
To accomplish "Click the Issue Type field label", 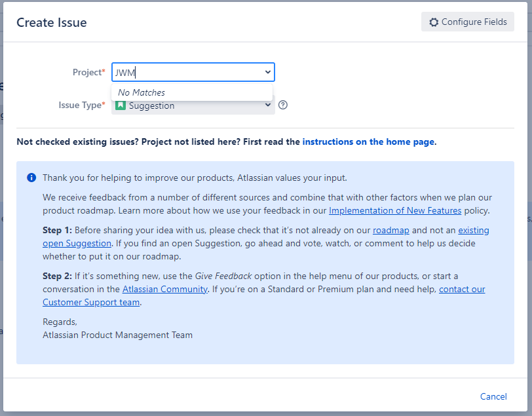I will pos(82,105).
